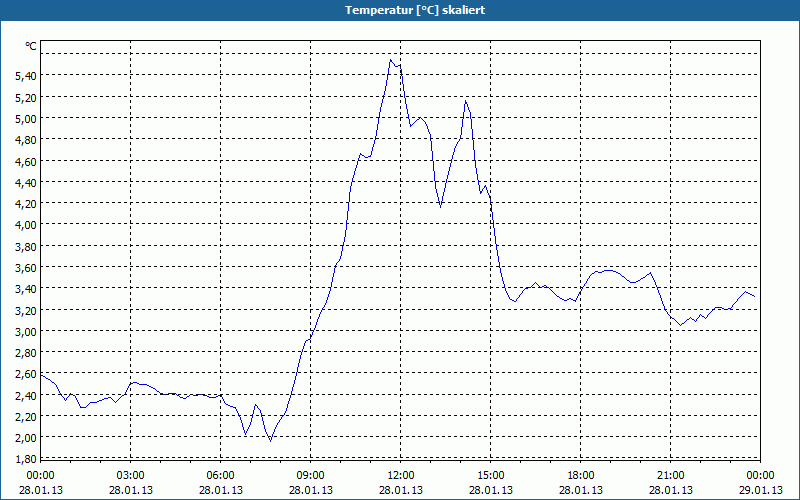Pick the 3,40 axis label
Image resolution: width=800 pixels, height=500 pixels.
click(x=26, y=289)
